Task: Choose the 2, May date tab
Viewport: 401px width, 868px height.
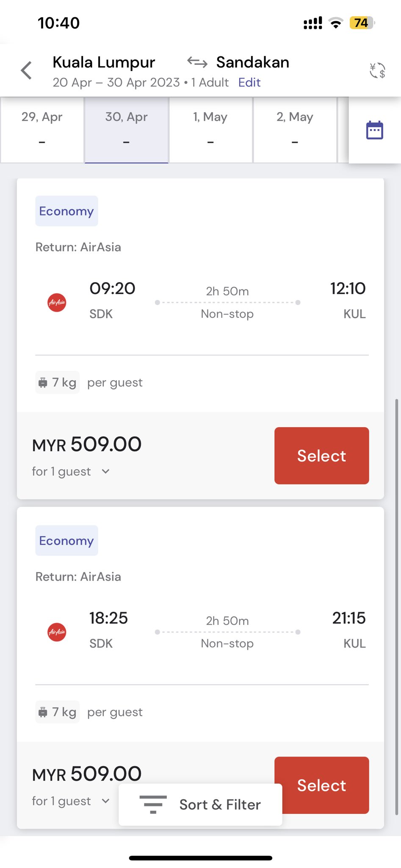Action: click(x=295, y=129)
